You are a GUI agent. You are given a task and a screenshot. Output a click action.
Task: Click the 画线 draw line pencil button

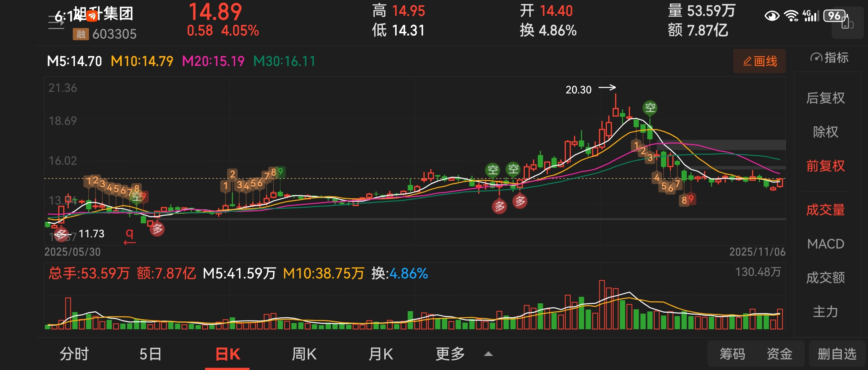pos(759,61)
